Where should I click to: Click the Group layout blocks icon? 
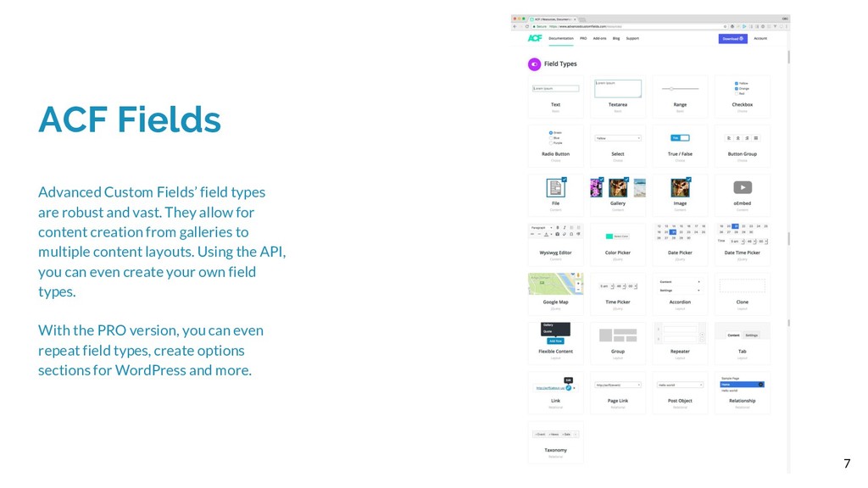pos(618,335)
